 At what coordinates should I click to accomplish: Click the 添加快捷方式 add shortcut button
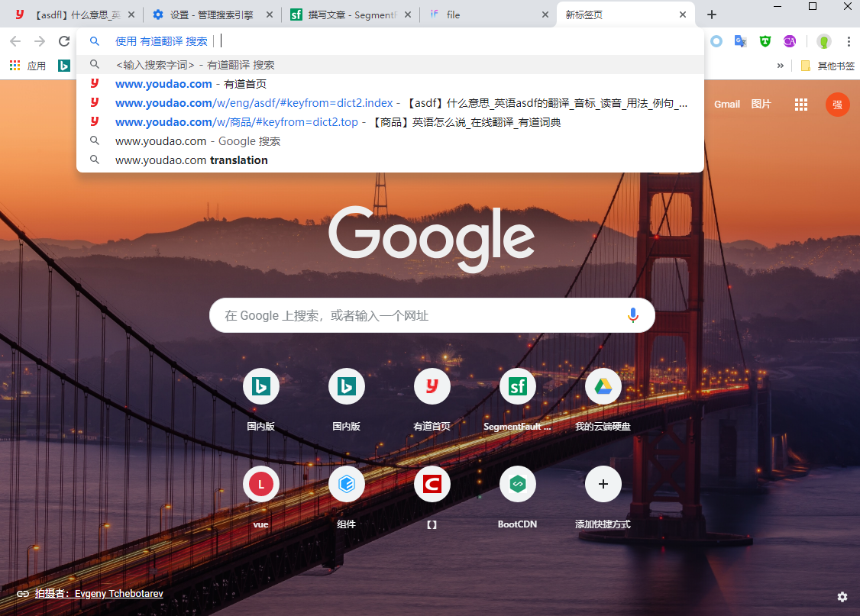coord(603,484)
